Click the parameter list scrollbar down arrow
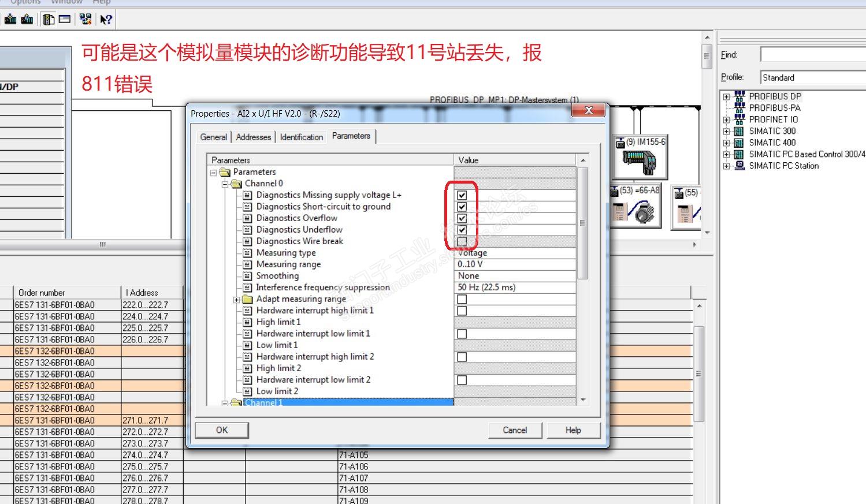The image size is (866, 504). click(x=582, y=400)
